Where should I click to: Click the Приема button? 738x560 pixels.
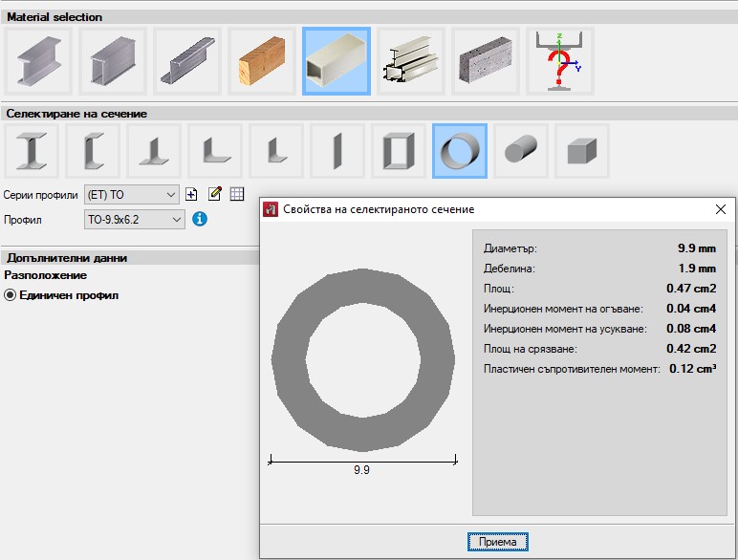(x=498, y=542)
